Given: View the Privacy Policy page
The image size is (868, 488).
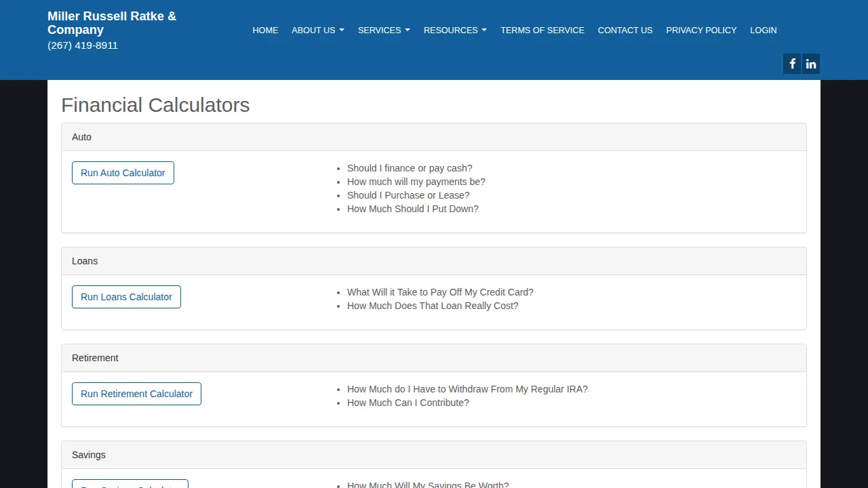Looking at the screenshot, I should 701,30.
